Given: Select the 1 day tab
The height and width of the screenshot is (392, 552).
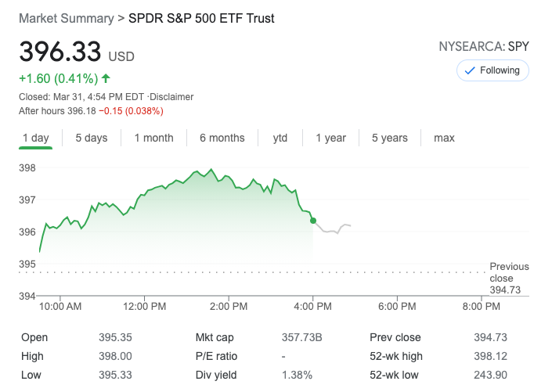Looking at the screenshot, I should click(35, 138).
